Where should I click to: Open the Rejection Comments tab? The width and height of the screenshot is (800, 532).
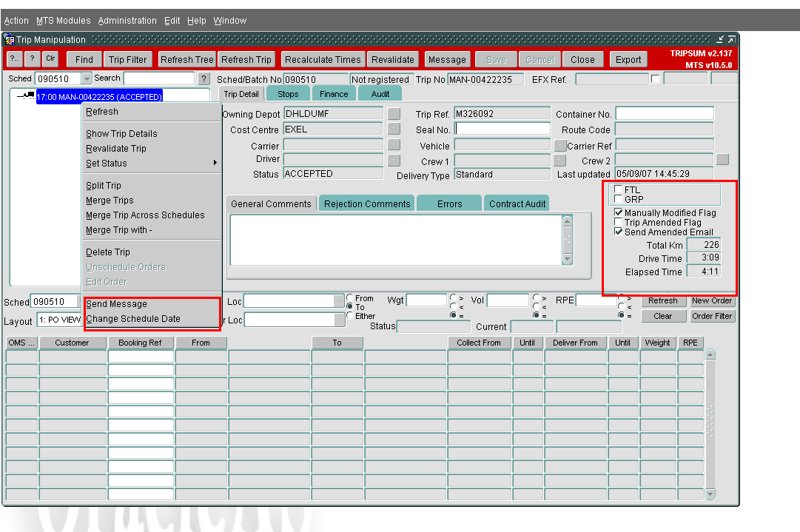coord(367,203)
